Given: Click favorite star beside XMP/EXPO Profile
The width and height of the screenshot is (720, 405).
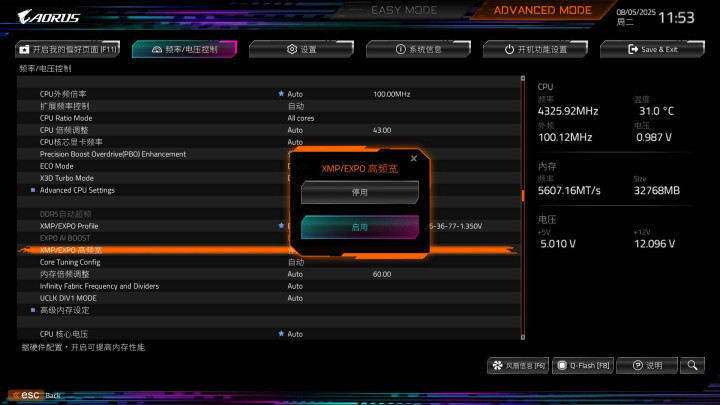Looking at the screenshot, I should point(281,226).
